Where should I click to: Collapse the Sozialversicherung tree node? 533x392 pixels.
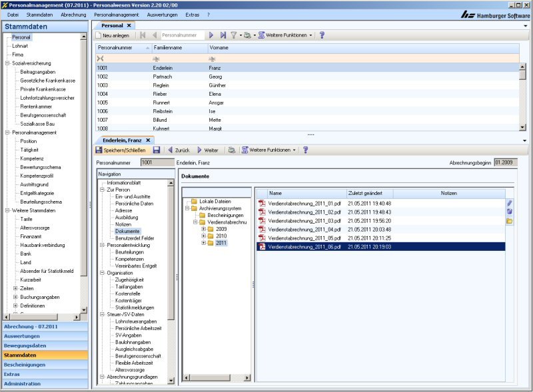tap(7, 63)
